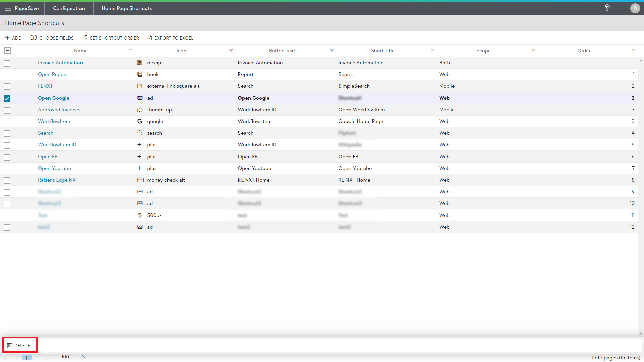Click the Add plus icon in toolbar
The height and width of the screenshot is (362, 644).
(x=7, y=38)
